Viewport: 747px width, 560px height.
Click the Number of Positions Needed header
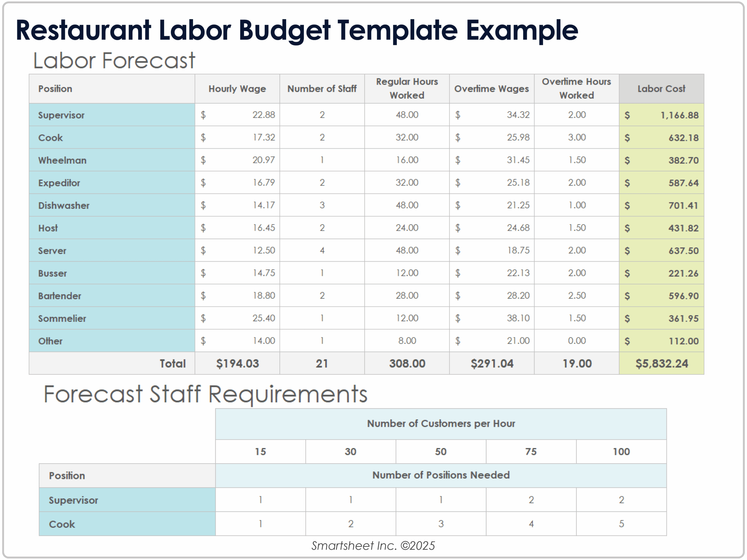[441, 475]
